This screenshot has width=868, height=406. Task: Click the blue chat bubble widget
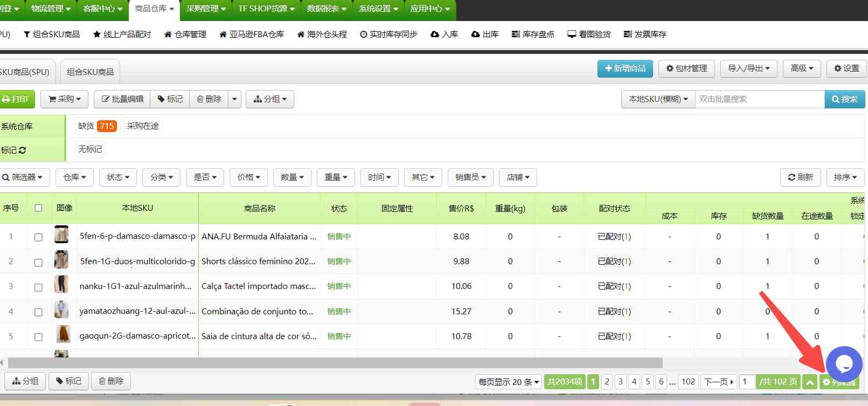pos(844,364)
